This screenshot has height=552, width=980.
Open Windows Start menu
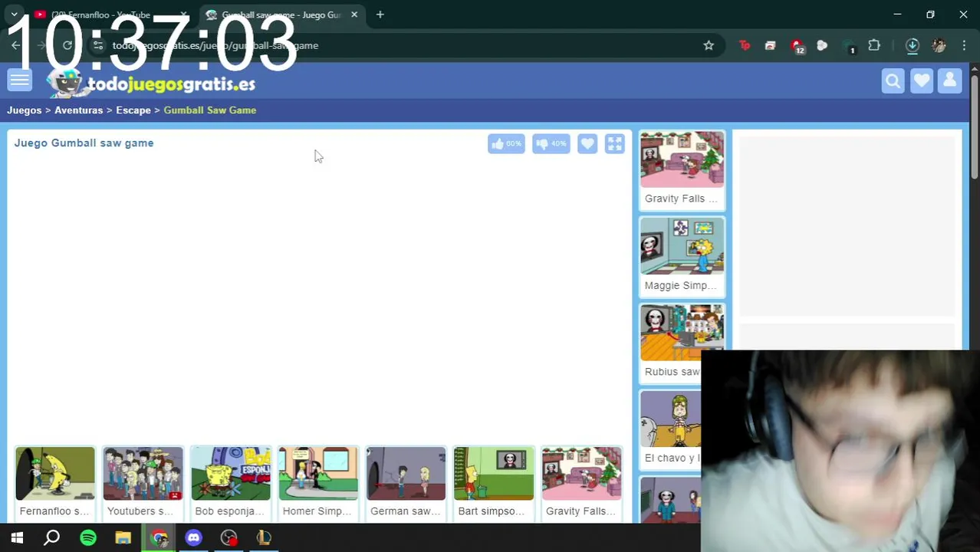pos(17,537)
